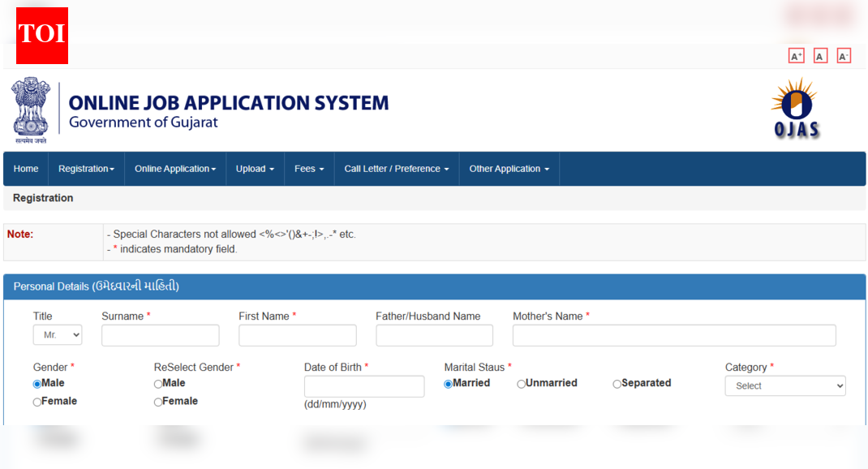Screen dimensions: 868x469
Task: Click inside the Surname input field
Action: (160, 334)
